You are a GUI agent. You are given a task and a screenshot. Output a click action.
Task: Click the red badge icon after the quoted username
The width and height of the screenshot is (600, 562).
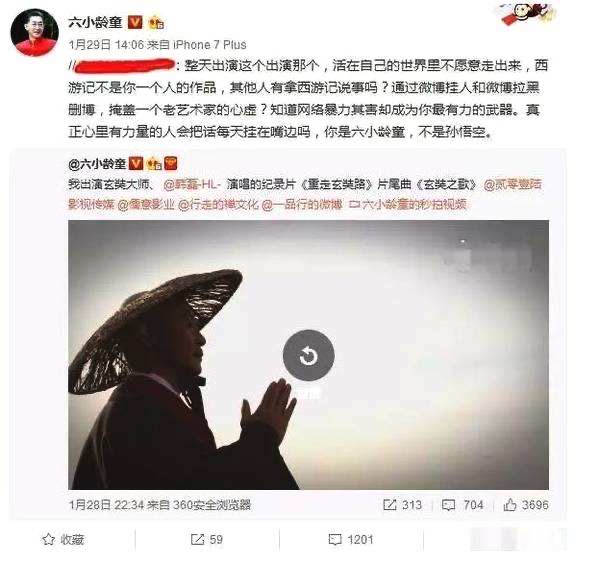click(170, 164)
